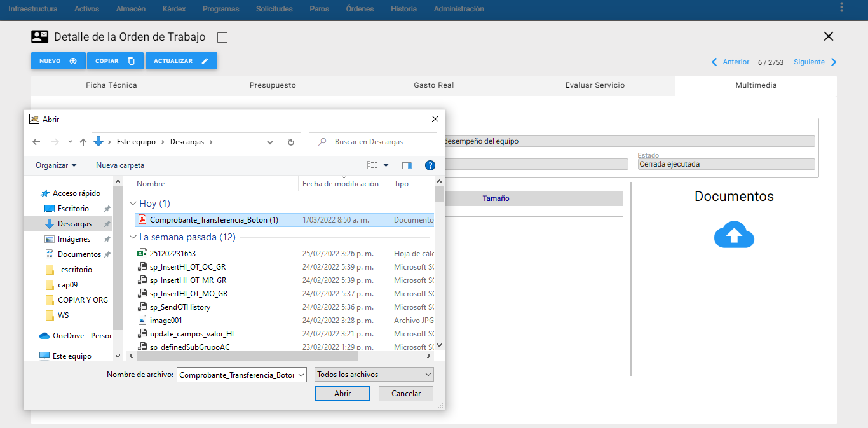Collapse the Hoy (1) group
This screenshot has height=428, width=868.
pyautogui.click(x=133, y=204)
